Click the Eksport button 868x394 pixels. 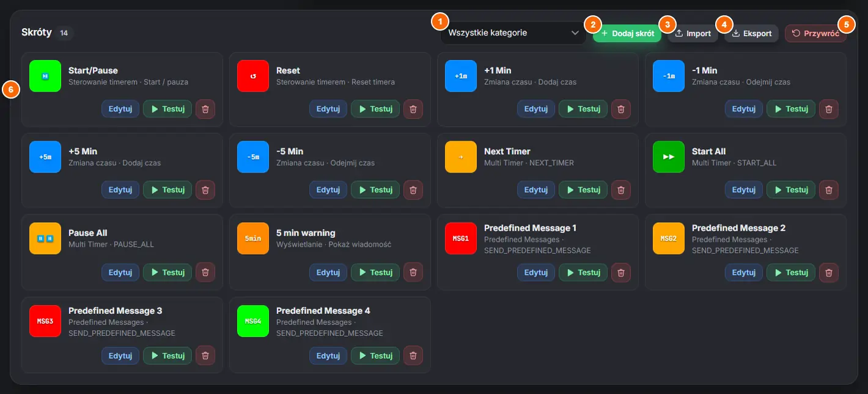pyautogui.click(x=752, y=34)
